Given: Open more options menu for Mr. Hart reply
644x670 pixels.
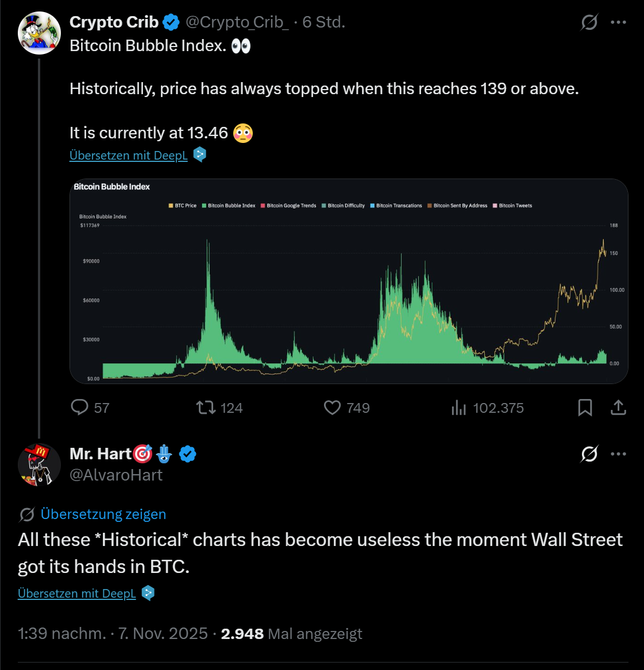Looking at the screenshot, I should 618,454.
